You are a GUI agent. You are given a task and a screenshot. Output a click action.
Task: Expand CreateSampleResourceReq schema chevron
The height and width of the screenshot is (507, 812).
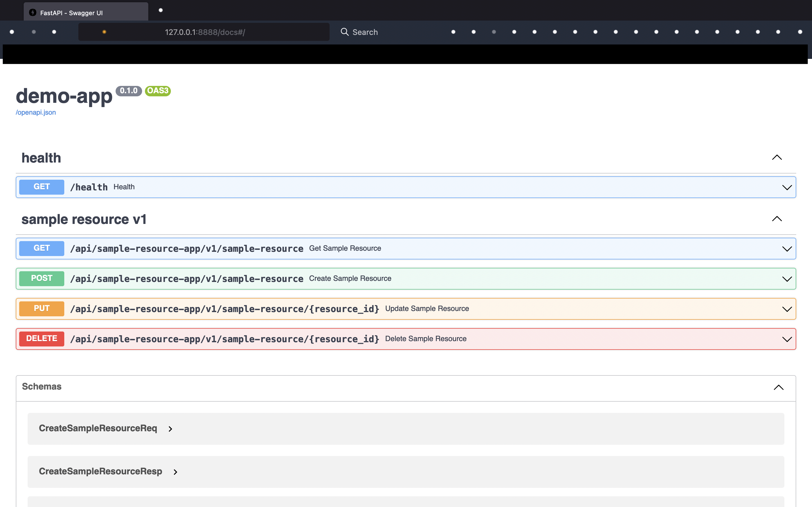(171, 429)
